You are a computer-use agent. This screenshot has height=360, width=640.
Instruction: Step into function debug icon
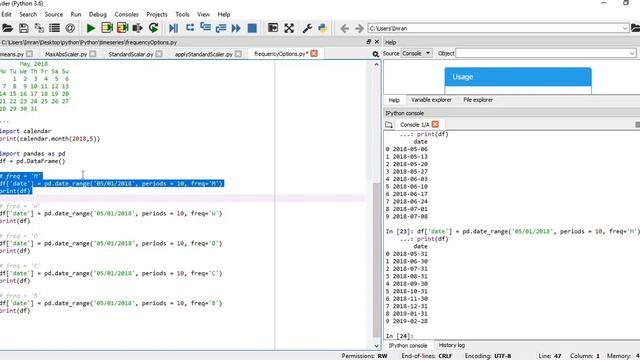coord(205,28)
